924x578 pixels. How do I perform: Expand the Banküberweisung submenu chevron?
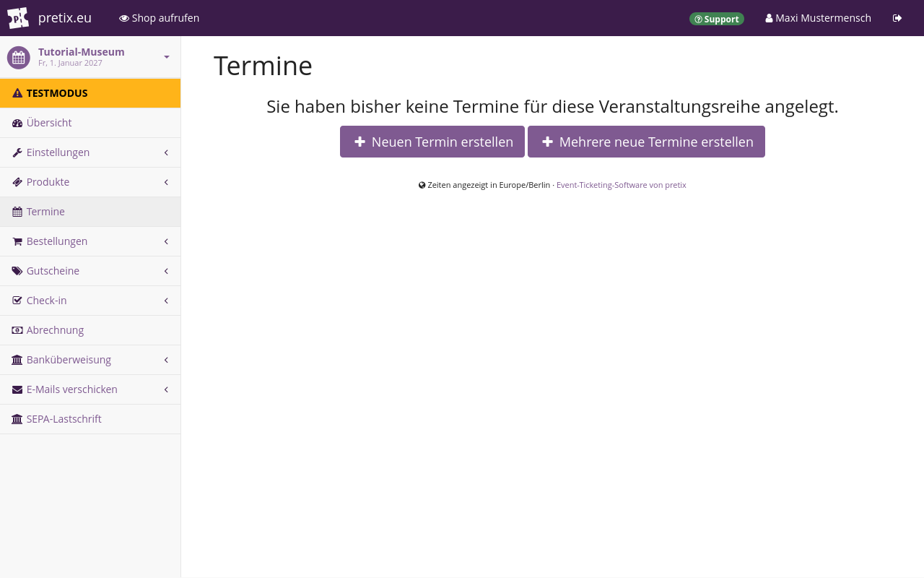pos(166,360)
